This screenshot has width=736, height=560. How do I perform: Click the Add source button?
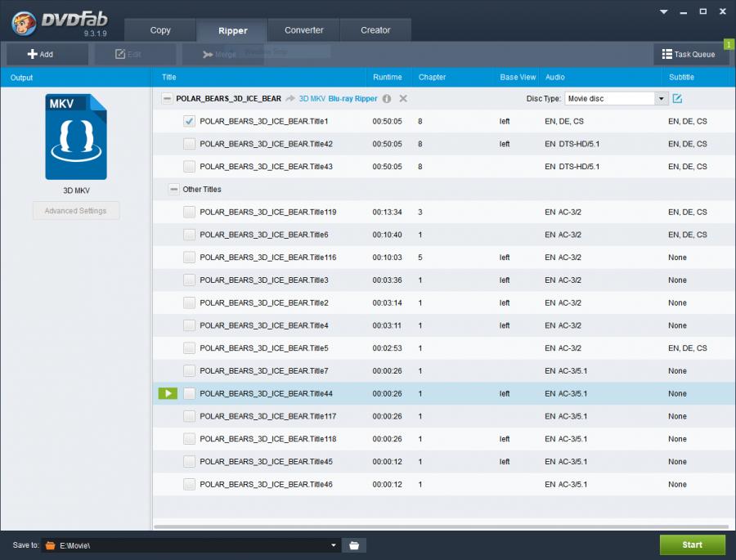coord(41,54)
